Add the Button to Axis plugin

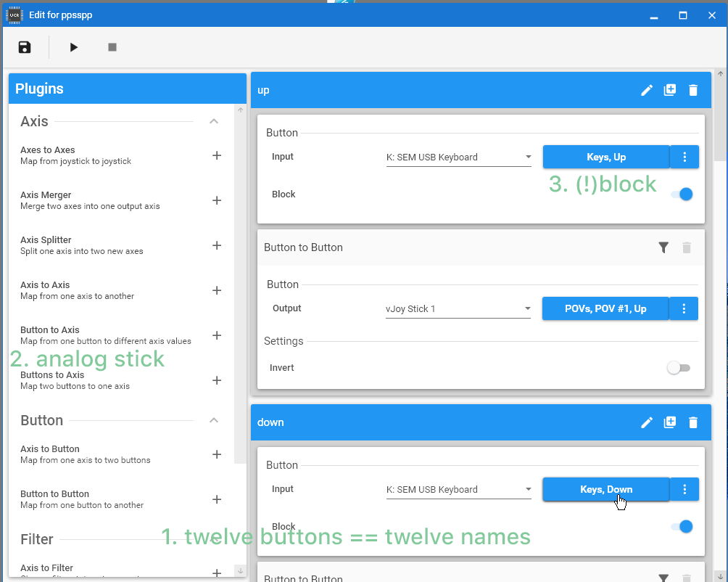216,335
